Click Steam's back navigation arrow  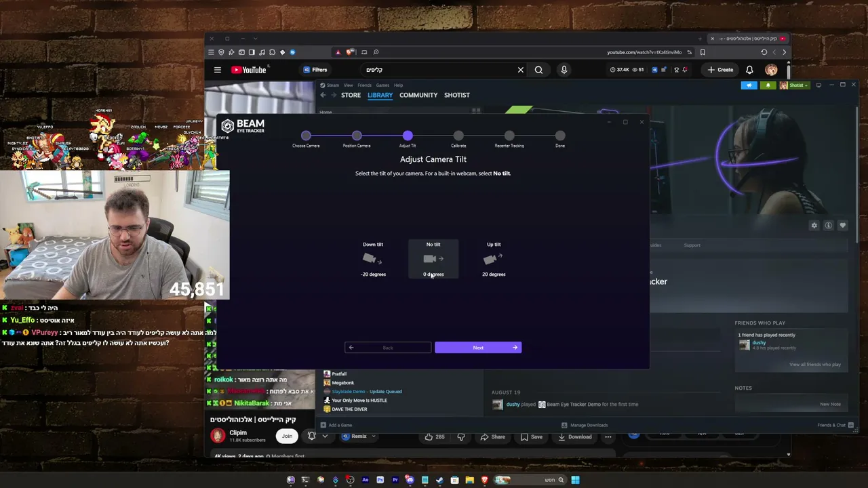323,95
